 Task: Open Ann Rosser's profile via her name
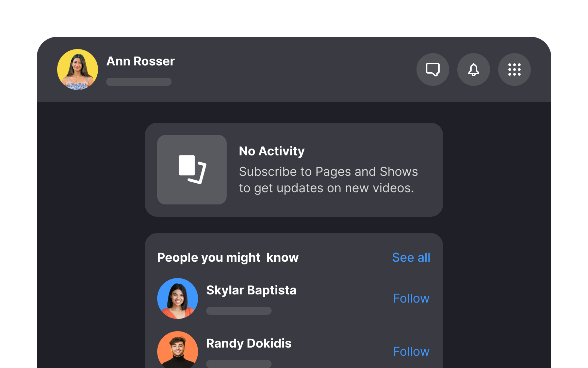point(141,61)
